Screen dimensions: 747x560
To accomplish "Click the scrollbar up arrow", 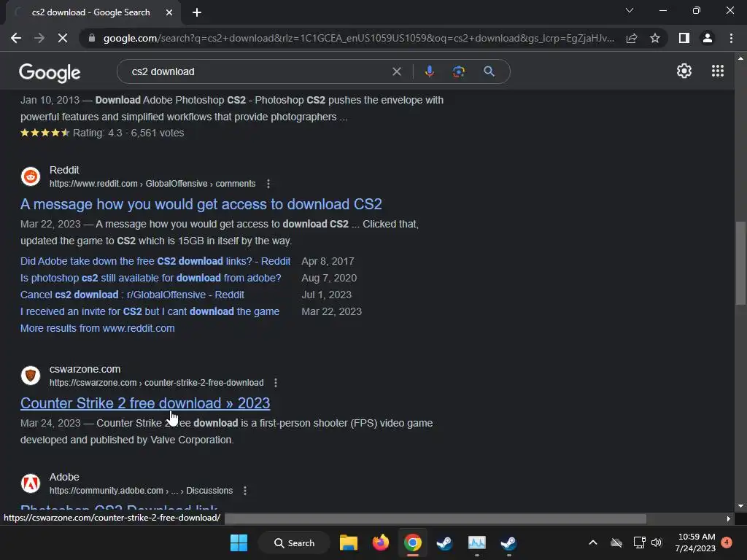I will click(x=740, y=58).
